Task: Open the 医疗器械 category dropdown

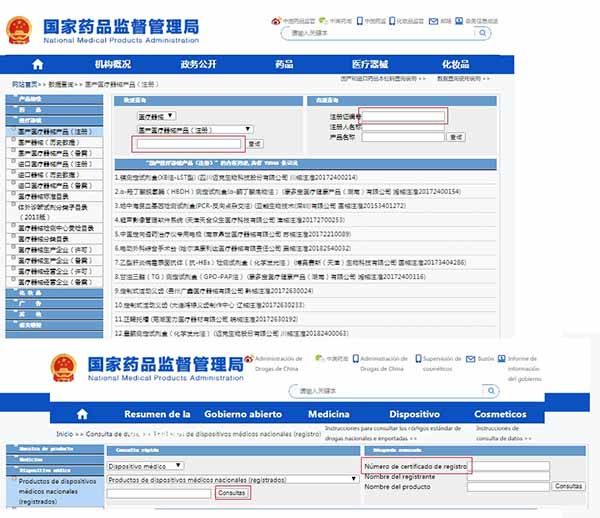Action: (x=157, y=116)
